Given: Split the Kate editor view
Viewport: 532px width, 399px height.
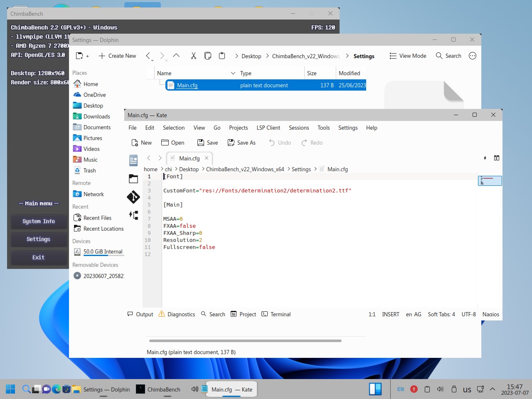Looking at the screenshot, I should [497, 158].
